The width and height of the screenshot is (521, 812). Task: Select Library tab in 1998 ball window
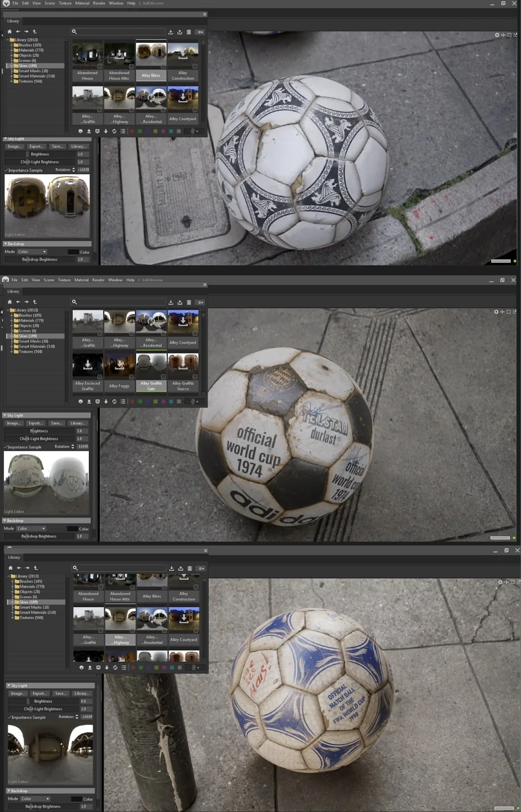[x=14, y=557]
